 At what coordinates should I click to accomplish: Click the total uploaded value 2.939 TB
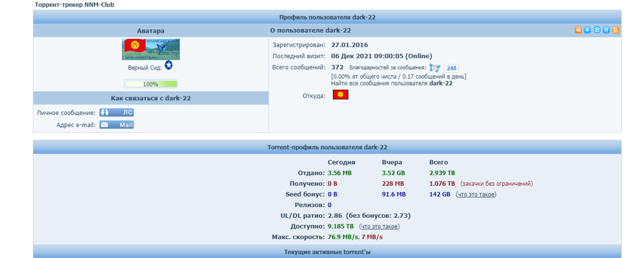(x=442, y=173)
